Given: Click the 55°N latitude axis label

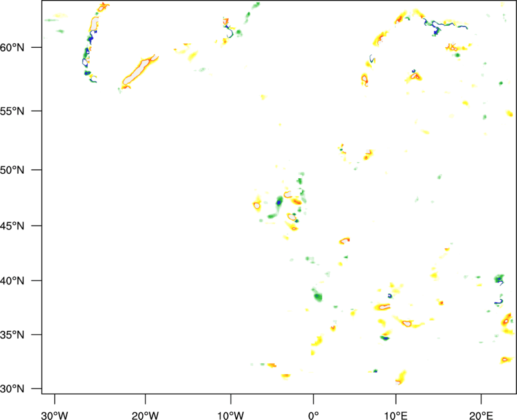Looking at the screenshot, I should click(x=23, y=111).
